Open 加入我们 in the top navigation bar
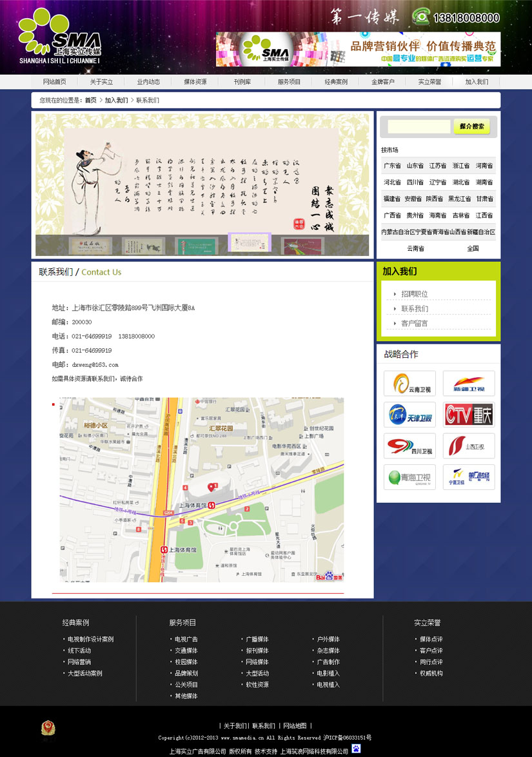 tap(477, 82)
